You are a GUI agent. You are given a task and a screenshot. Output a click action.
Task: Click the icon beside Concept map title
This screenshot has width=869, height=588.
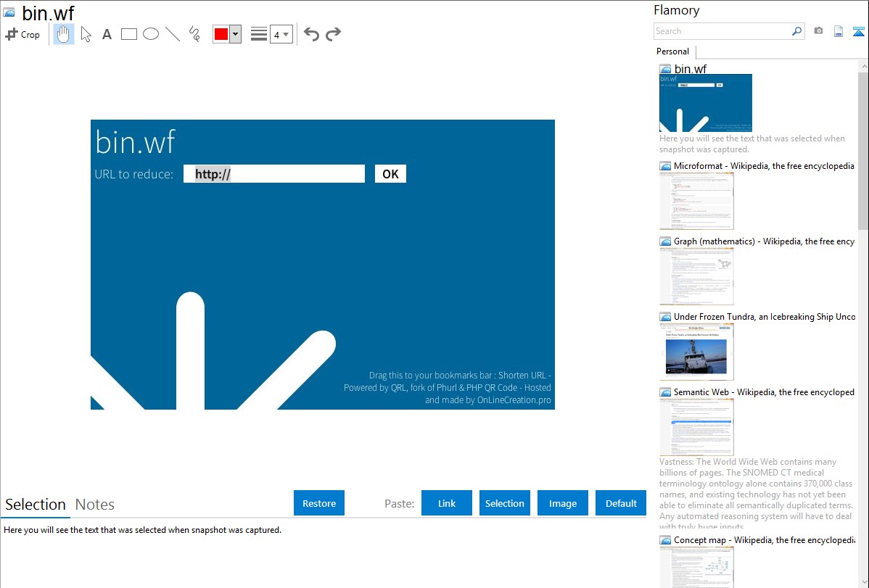(665, 539)
